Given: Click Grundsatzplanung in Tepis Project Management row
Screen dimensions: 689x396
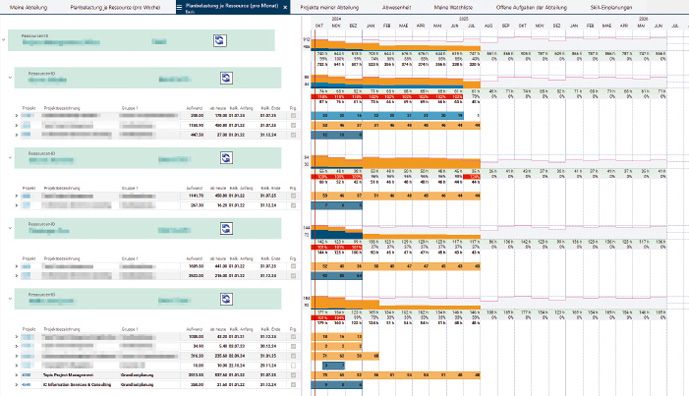Looking at the screenshot, I should coord(137,375).
